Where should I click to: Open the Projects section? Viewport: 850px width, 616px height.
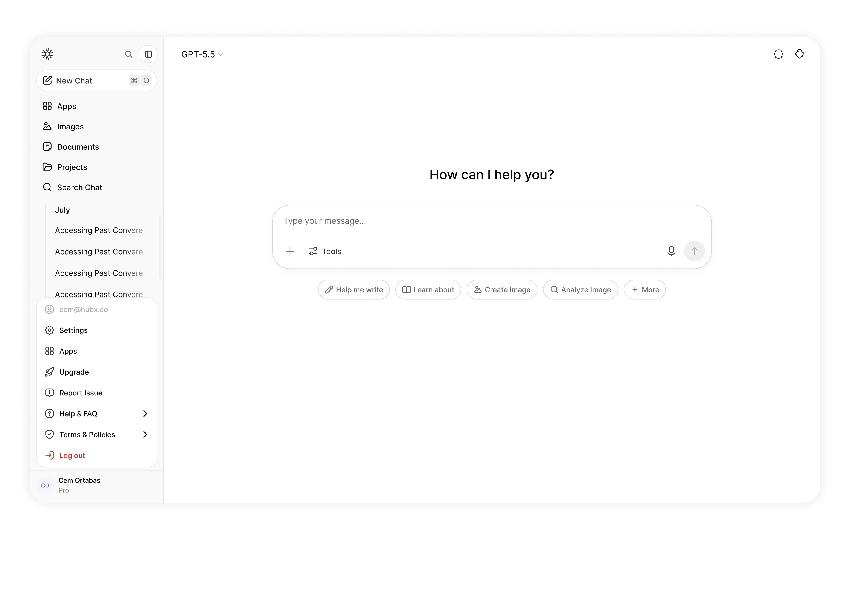(x=97, y=167)
